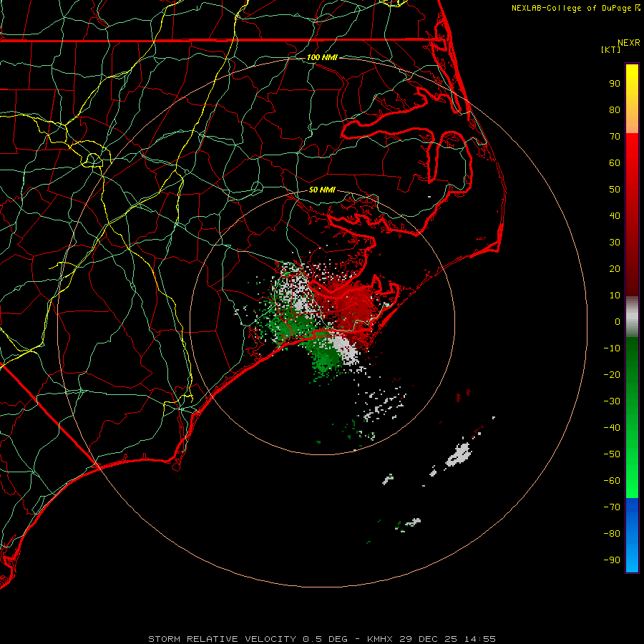The image size is (644, 644).
Task: Select the 70 value on the velocity scale
Action: point(615,137)
